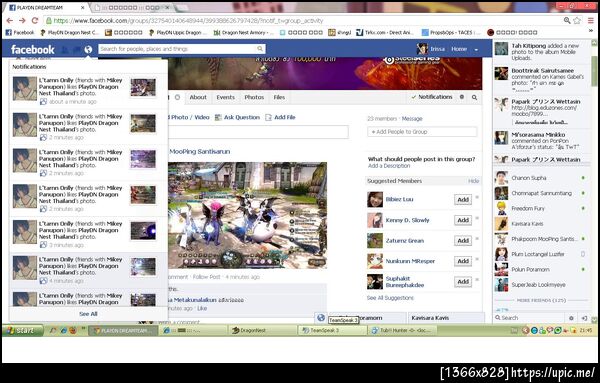This screenshot has width=600, height=383.
Task: Open the Dragon Nest Armory bookmark
Action: [243, 33]
